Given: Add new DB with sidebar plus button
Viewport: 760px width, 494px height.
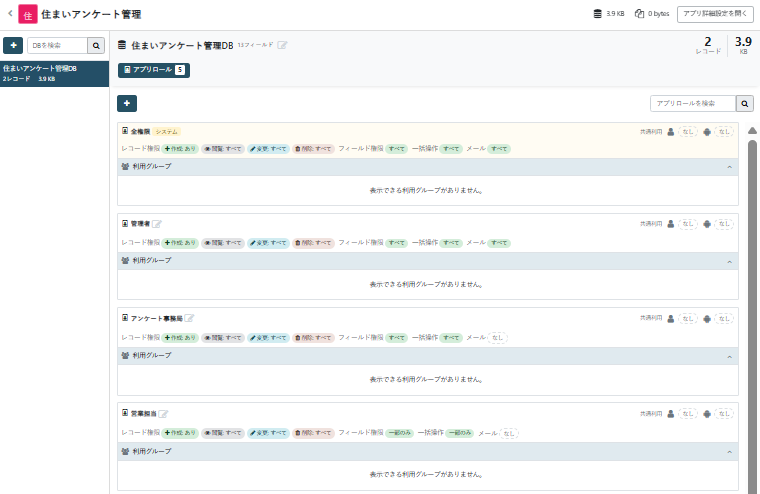Looking at the screenshot, I should point(13,46).
